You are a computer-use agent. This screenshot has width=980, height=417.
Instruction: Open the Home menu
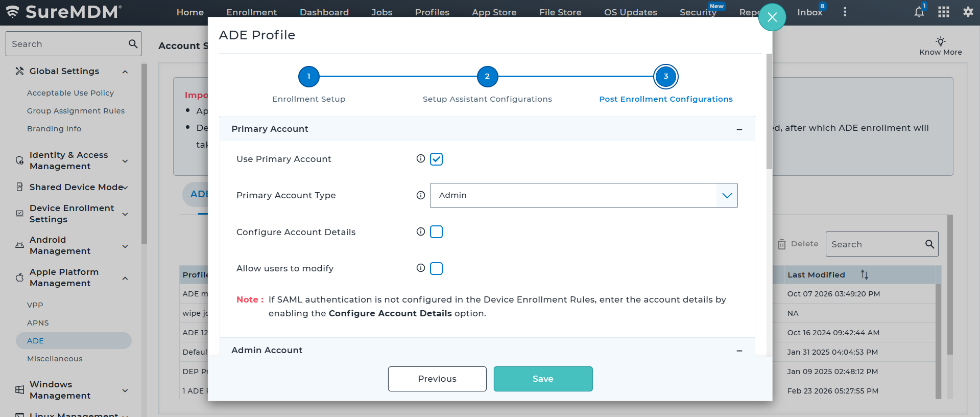pos(190,12)
